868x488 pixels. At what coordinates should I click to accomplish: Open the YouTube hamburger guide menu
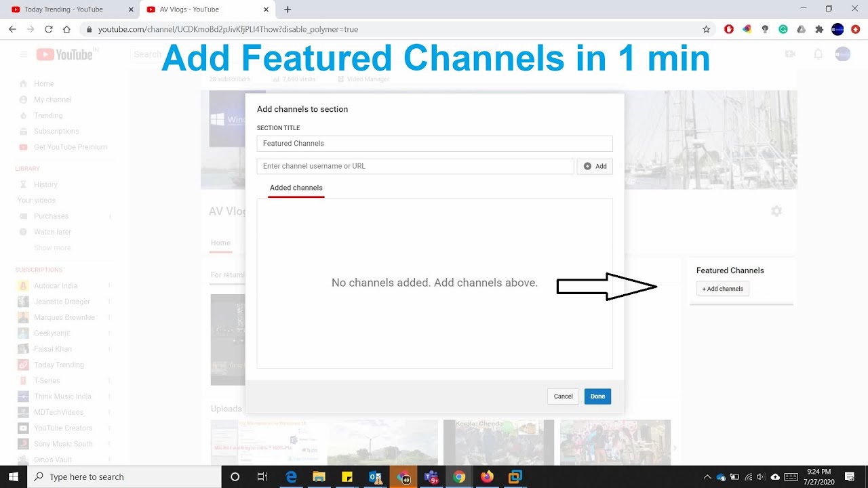(x=24, y=55)
